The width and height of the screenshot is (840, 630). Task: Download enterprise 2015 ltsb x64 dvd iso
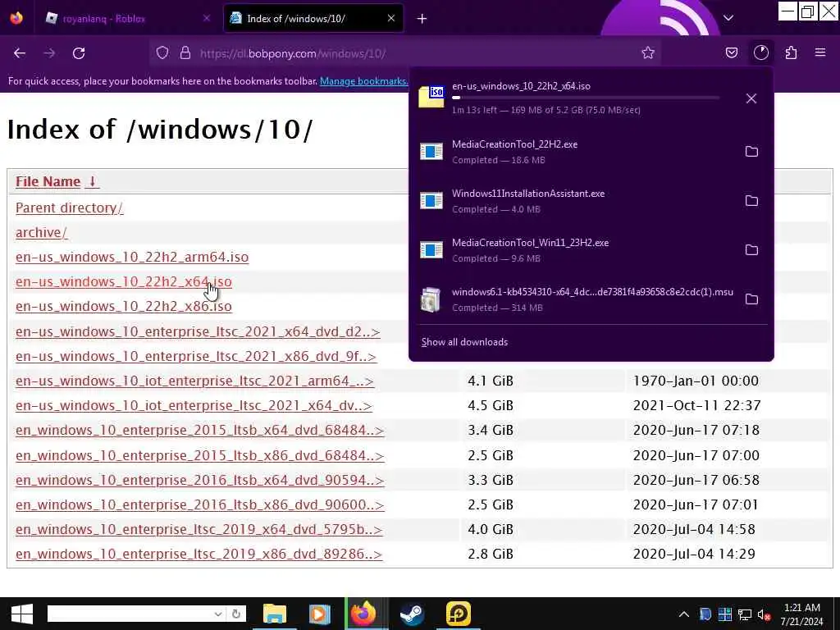pyautogui.click(x=200, y=430)
